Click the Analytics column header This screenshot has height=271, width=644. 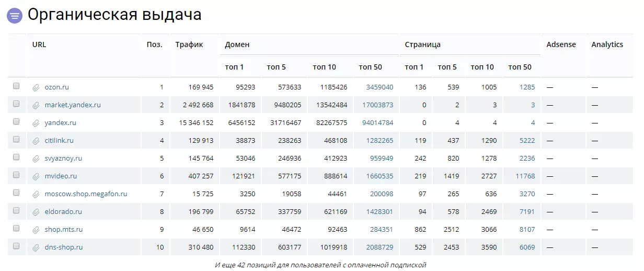coord(607,44)
